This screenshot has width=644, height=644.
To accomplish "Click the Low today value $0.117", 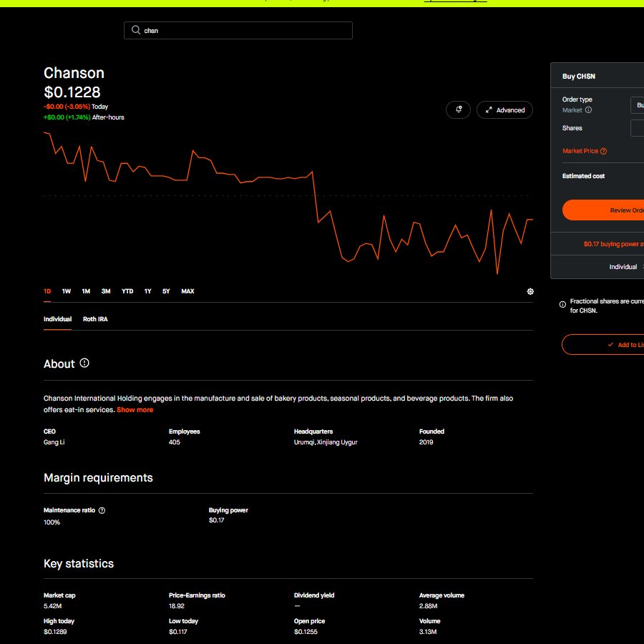I will [178, 632].
